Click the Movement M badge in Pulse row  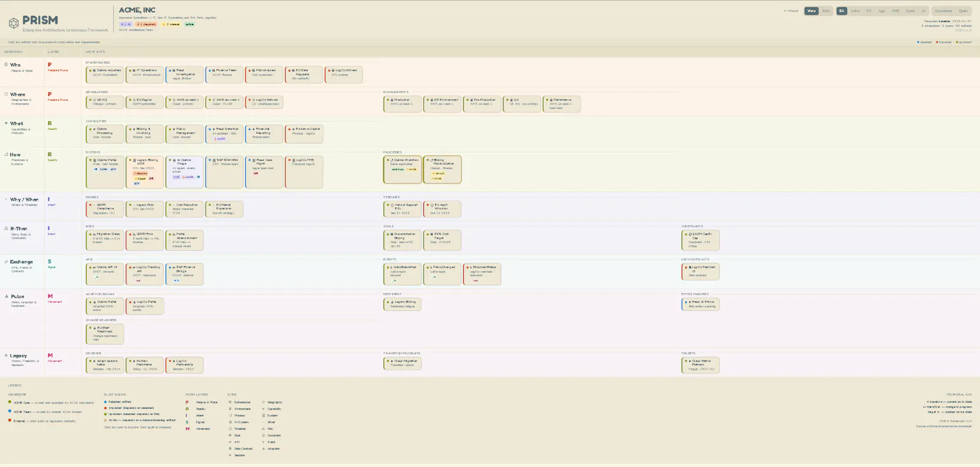click(x=50, y=296)
